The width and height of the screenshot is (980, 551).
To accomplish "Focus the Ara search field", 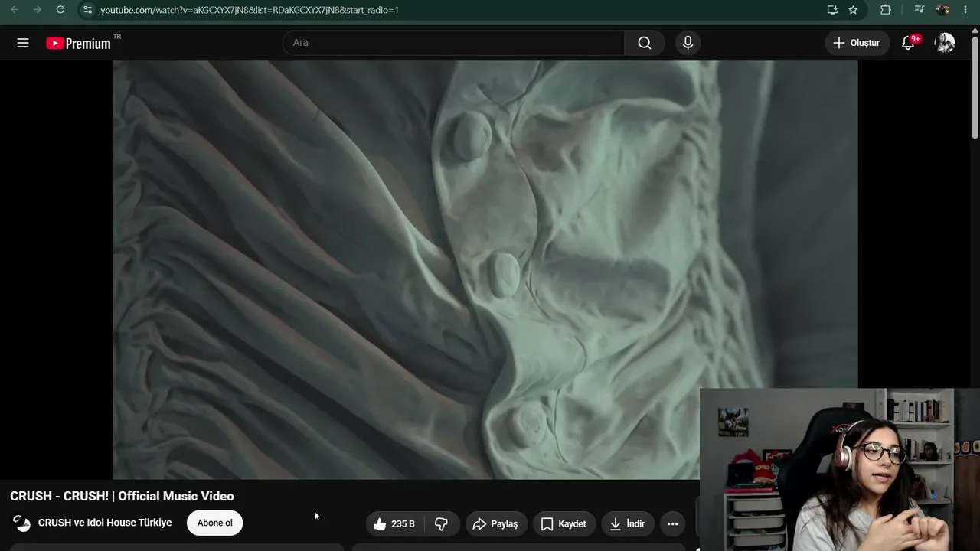I will click(x=453, y=43).
